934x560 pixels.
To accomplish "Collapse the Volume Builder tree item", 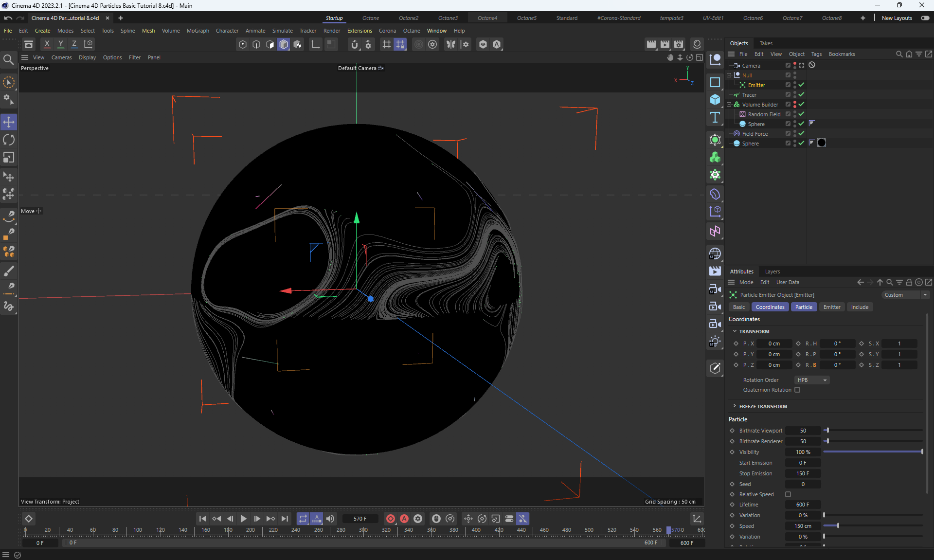I will coord(729,104).
